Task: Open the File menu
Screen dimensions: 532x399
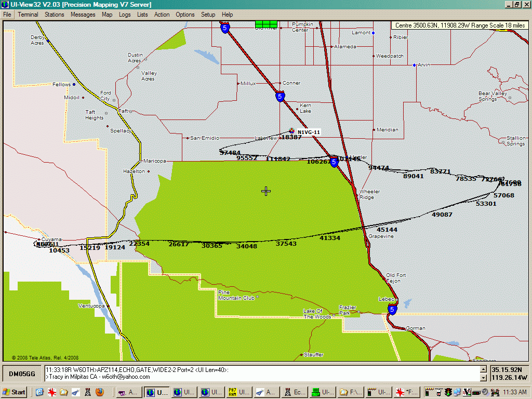Action: (x=7, y=15)
